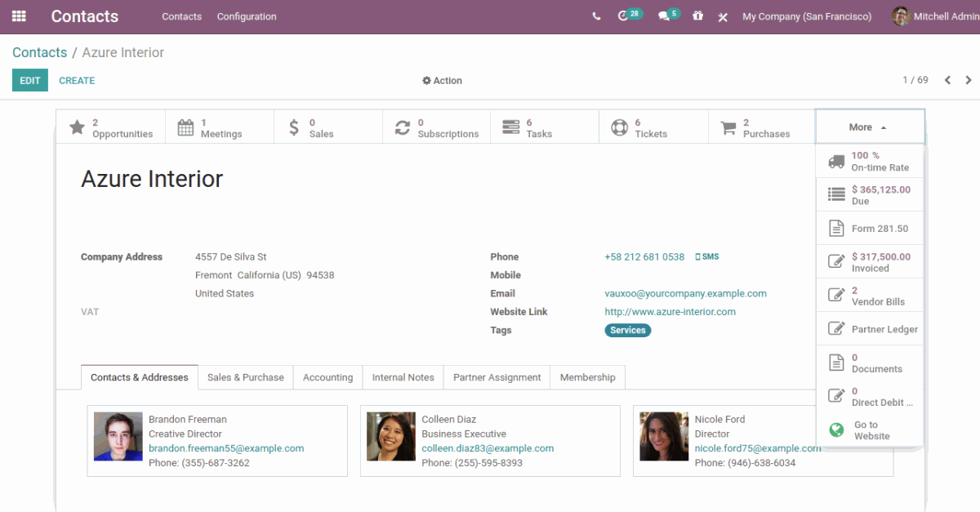This screenshot has height=512, width=980.
Task: Open the truck On-time Rate entry
Action: [870, 161]
